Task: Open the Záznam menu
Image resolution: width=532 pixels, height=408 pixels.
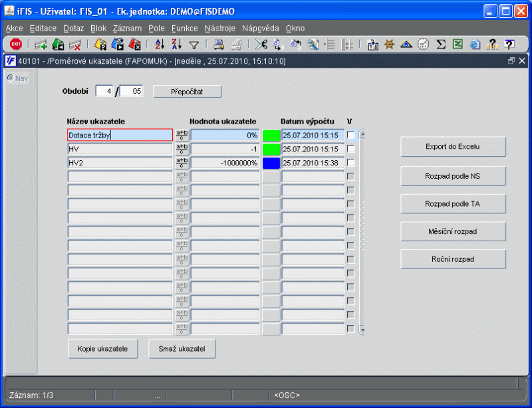Action: (x=127, y=29)
